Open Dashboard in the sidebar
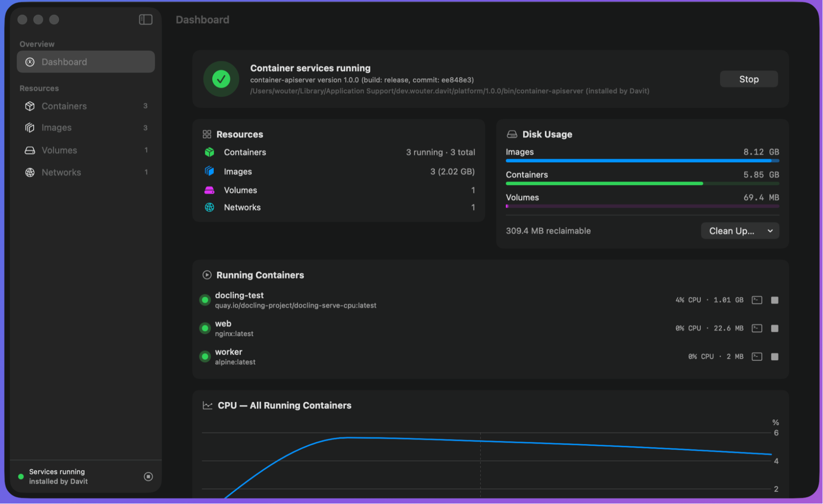This screenshot has height=504, width=823. [86, 62]
